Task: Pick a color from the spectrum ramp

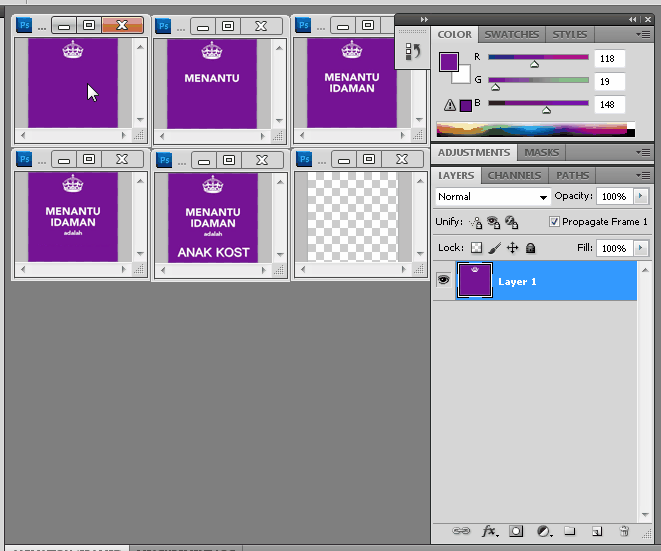Action: point(535,129)
